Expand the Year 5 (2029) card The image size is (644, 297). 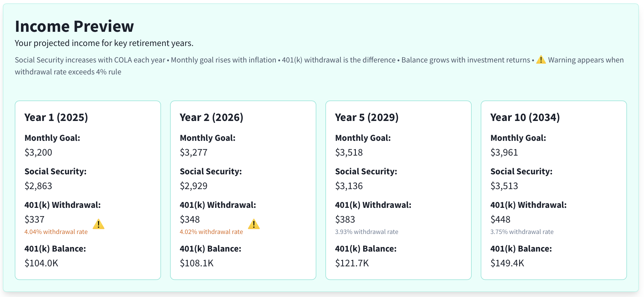[x=398, y=190]
